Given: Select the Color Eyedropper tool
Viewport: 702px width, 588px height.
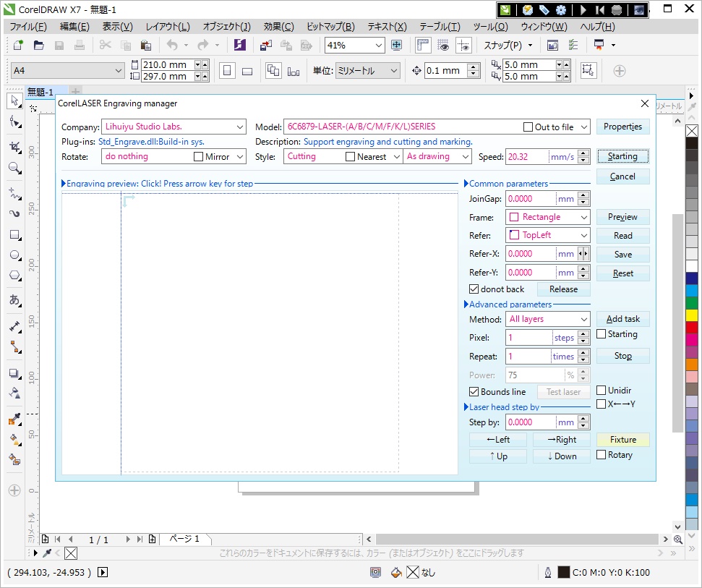Looking at the screenshot, I should click(14, 419).
